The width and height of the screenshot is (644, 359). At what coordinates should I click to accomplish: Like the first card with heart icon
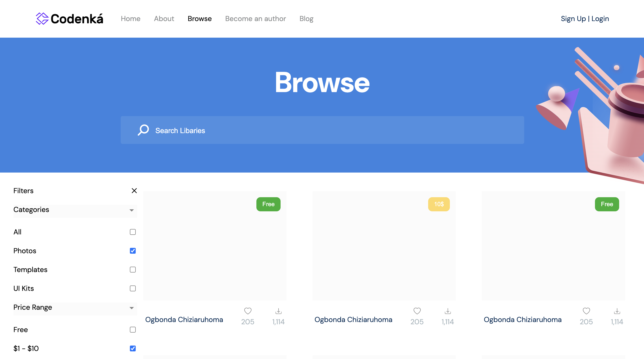(247, 311)
